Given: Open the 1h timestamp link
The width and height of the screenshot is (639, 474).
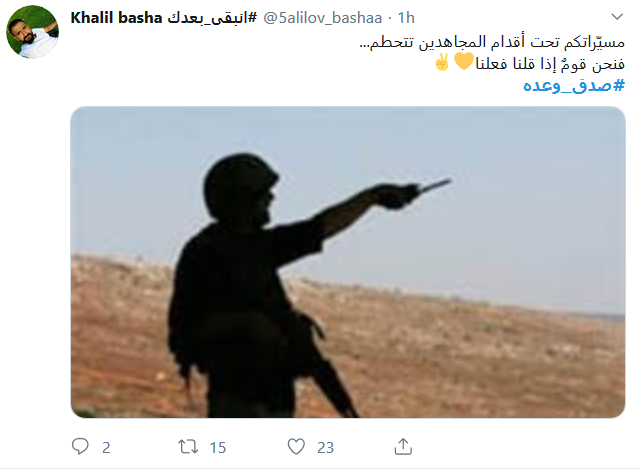Looking at the screenshot, I should (x=406, y=18).
